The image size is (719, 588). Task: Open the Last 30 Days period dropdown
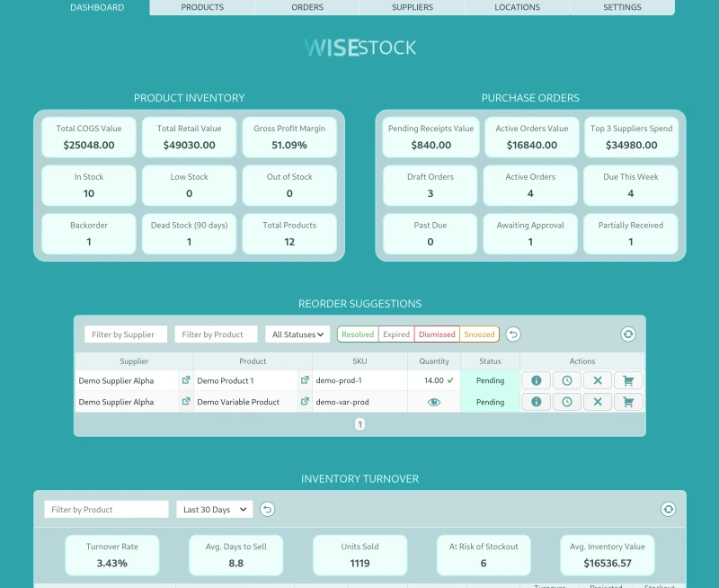click(x=215, y=510)
